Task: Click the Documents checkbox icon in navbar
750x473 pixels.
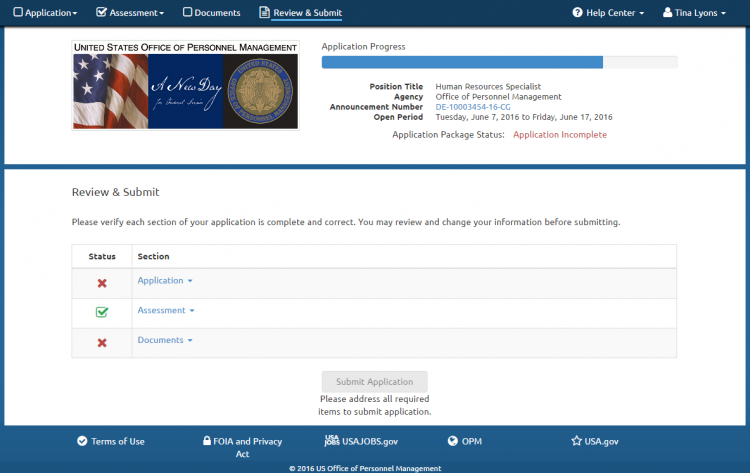Action: click(188, 12)
